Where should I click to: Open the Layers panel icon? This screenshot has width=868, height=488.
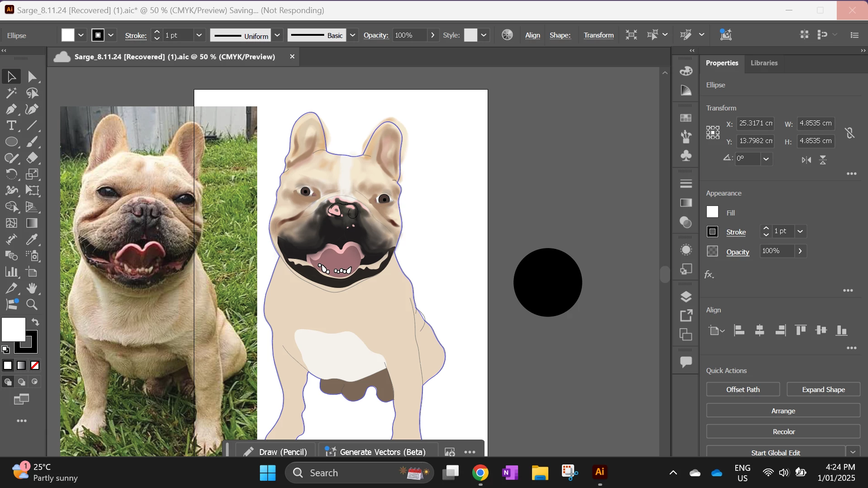686,297
